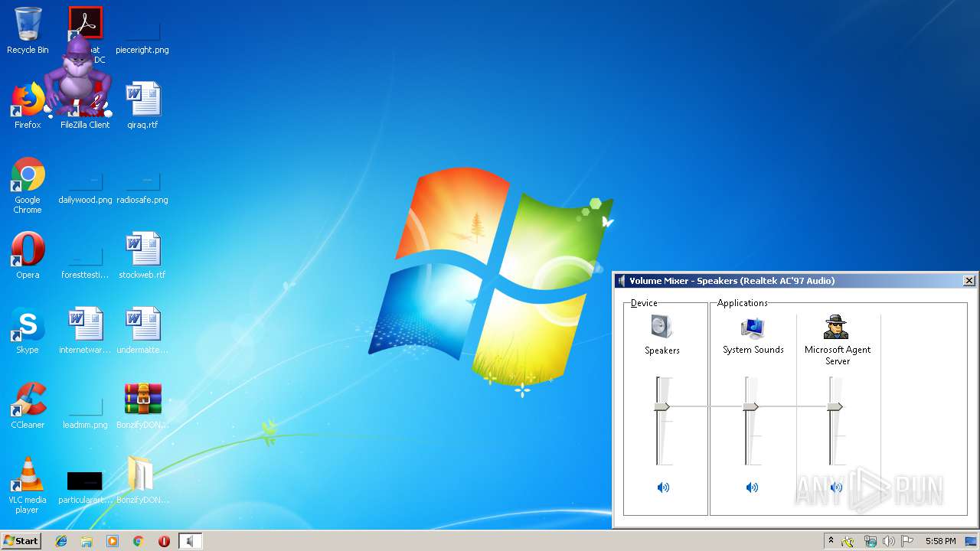Image resolution: width=980 pixels, height=551 pixels.
Task: Select the BonzifyDON folder icon
Action: tap(142, 481)
